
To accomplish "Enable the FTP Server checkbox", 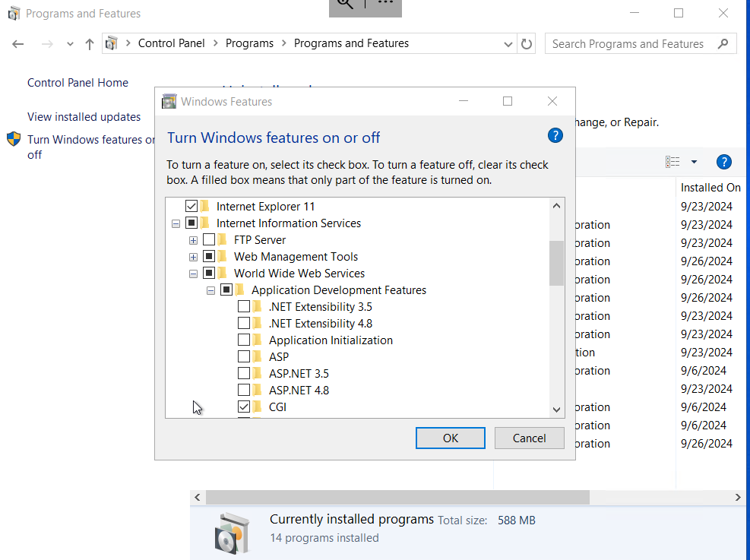I will [x=209, y=239].
